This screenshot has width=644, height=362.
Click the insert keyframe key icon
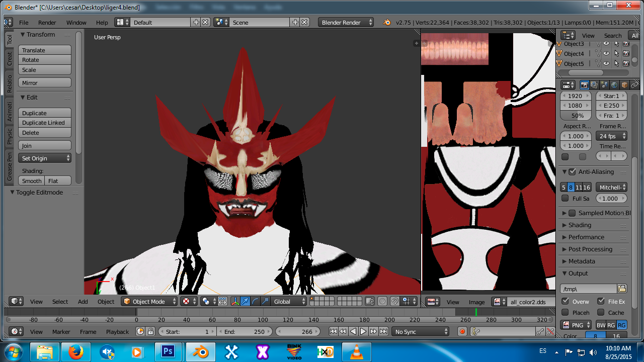[x=540, y=331]
